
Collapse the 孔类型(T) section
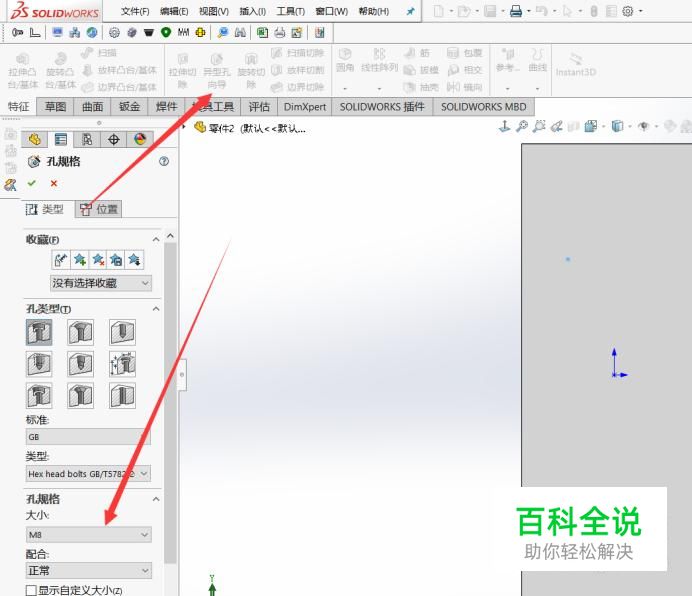(x=156, y=309)
